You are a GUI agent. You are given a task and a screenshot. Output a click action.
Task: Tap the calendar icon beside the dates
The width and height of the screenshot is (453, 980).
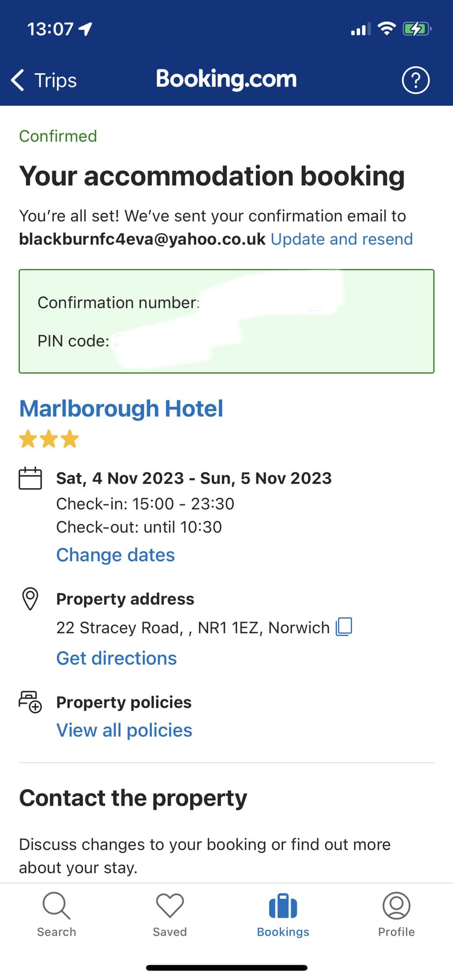(30, 478)
